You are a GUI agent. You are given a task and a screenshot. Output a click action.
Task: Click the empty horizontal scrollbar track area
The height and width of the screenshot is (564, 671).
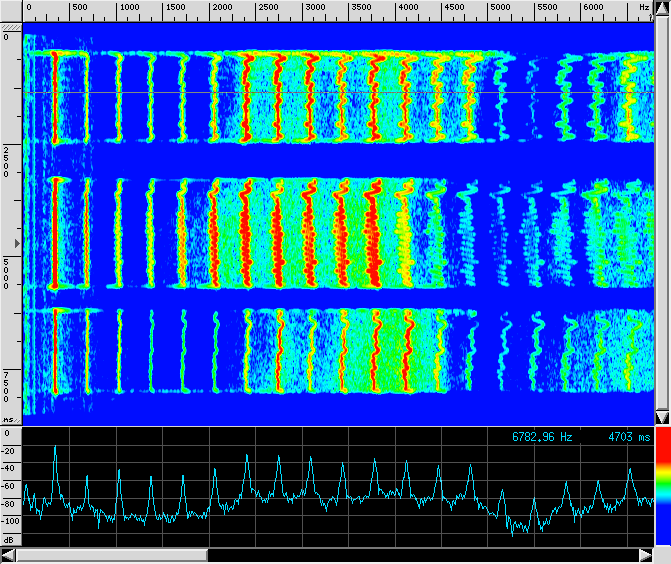[420, 554]
